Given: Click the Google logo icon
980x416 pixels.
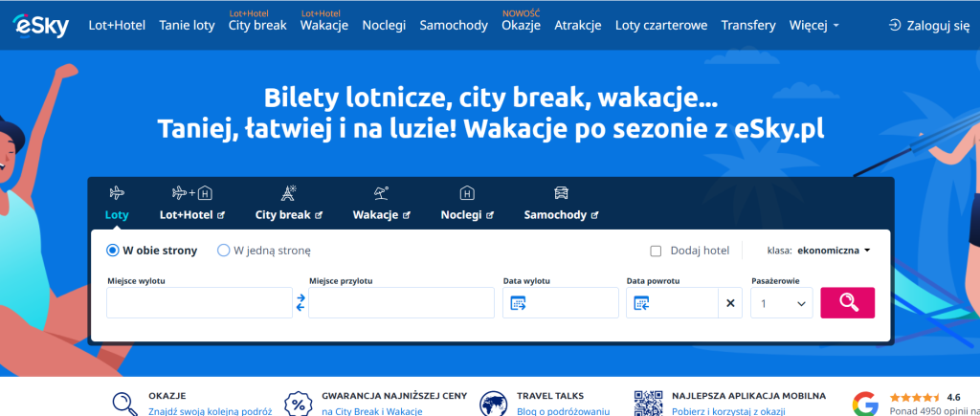Looking at the screenshot, I should (x=865, y=405).
